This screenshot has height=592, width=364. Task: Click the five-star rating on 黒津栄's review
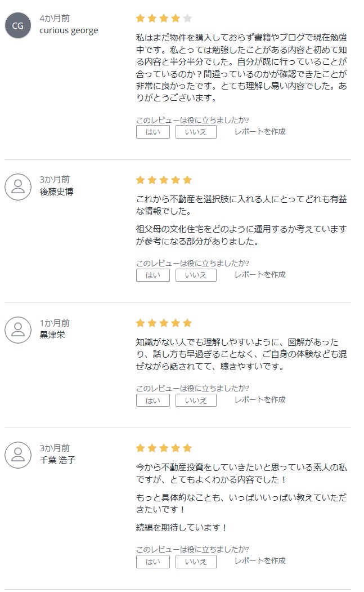164,323
